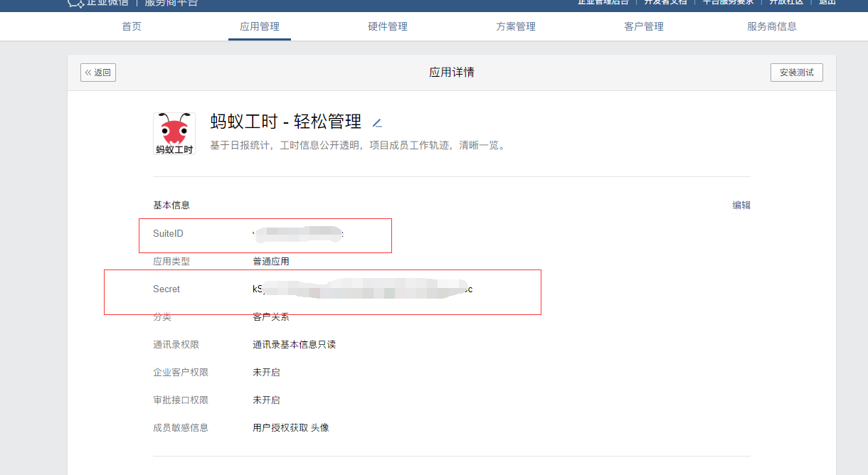Open the 首页 tab

click(132, 27)
